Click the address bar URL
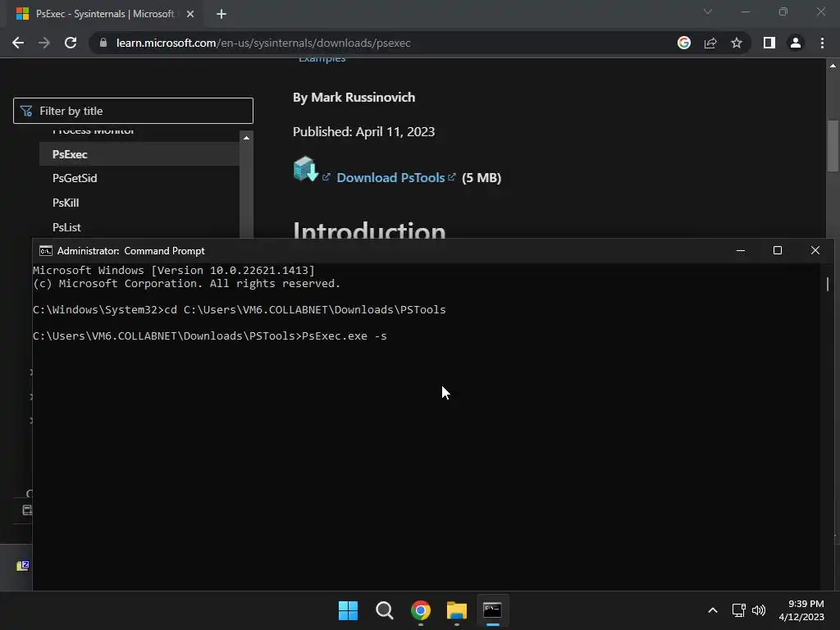 click(263, 43)
